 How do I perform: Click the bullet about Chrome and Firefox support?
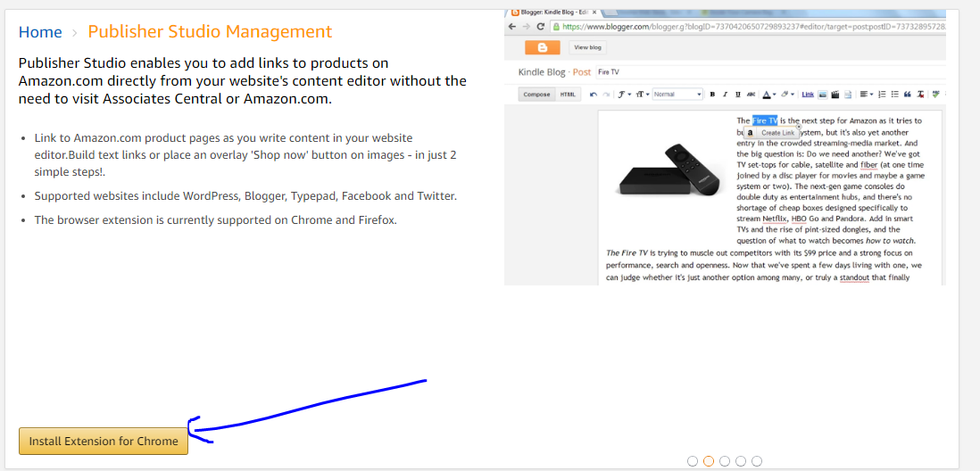pos(216,220)
